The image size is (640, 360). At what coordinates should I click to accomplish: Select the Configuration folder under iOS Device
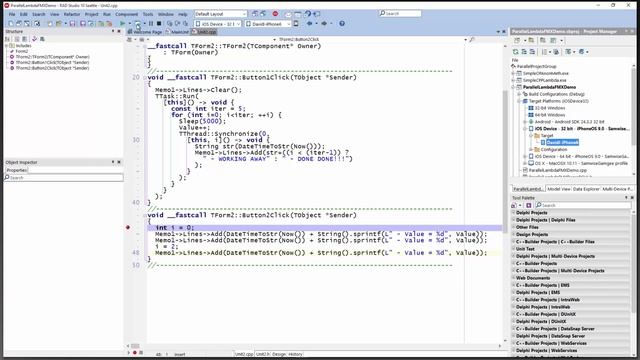(553, 149)
